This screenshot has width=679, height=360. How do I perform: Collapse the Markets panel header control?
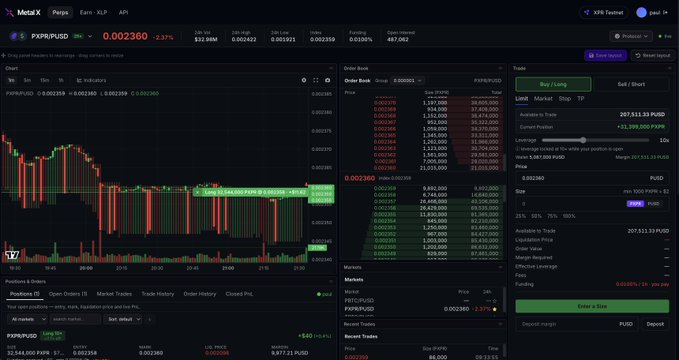[500, 267]
